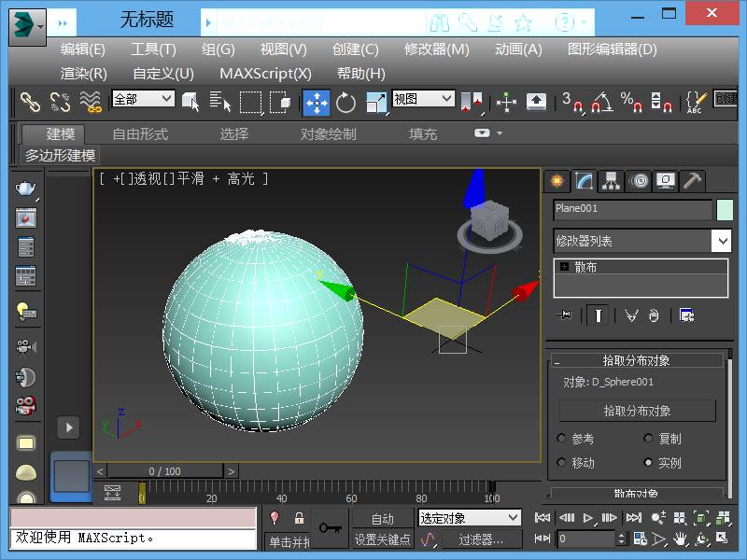Image resolution: width=747 pixels, height=560 pixels.
Task: Toggle Spinner Snap
Action: 661,102
